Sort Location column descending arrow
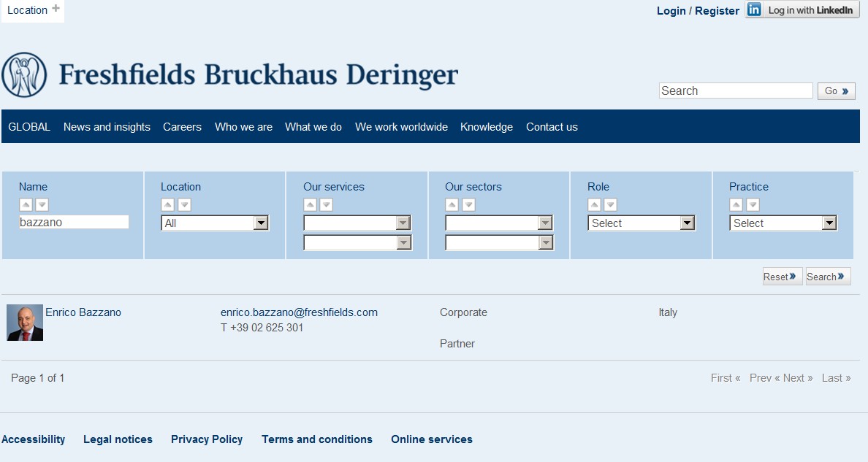The height and width of the screenshot is (462, 868). coord(184,204)
